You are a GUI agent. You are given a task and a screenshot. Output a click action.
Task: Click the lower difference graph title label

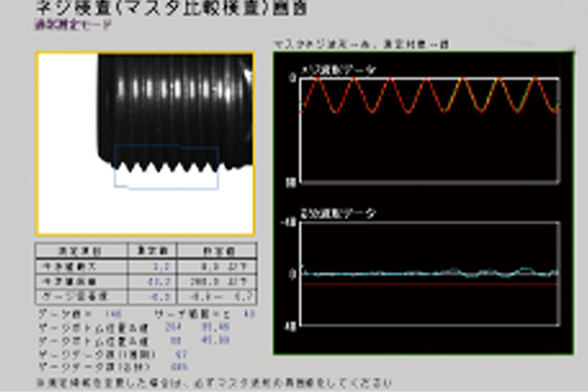(339, 212)
